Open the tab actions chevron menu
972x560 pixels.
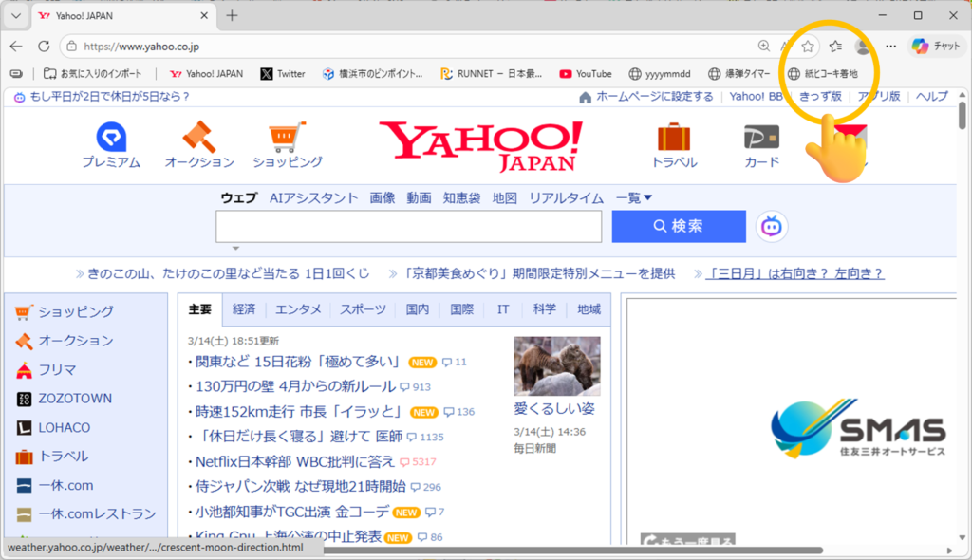coord(15,15)
